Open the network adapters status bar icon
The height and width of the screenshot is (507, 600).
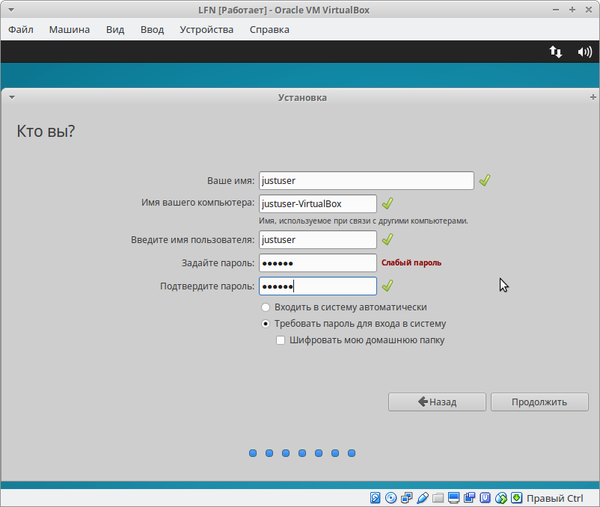point(406,497)
